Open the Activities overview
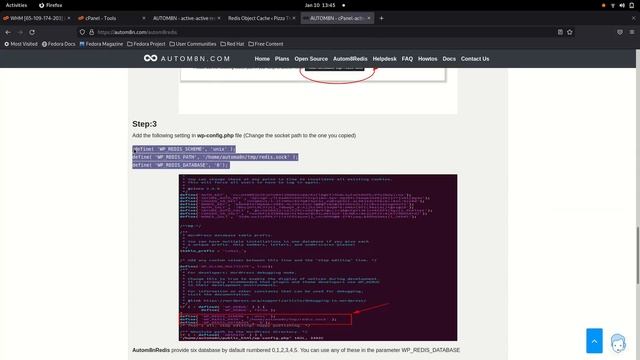This screenshot has width=640, height=360. [16, 5]
